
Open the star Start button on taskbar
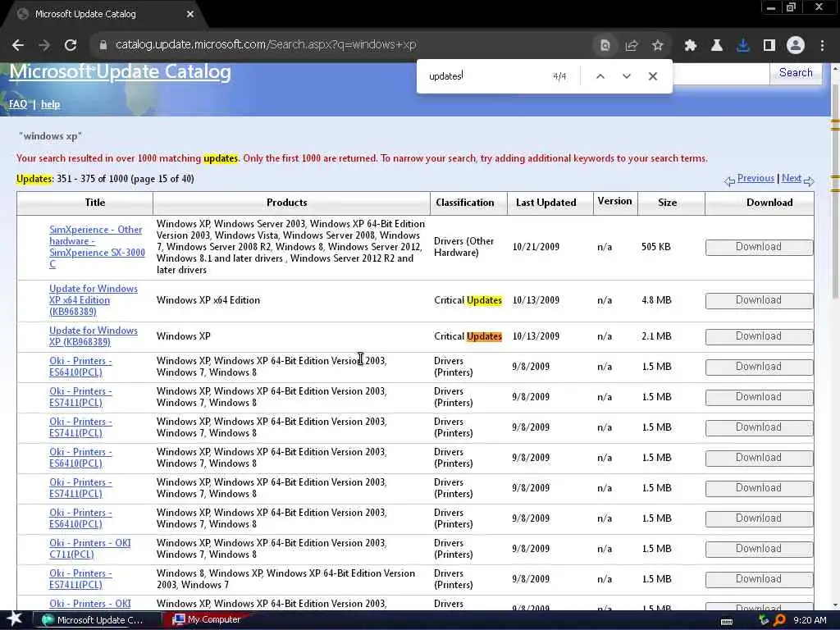click(x=14, y=619)
